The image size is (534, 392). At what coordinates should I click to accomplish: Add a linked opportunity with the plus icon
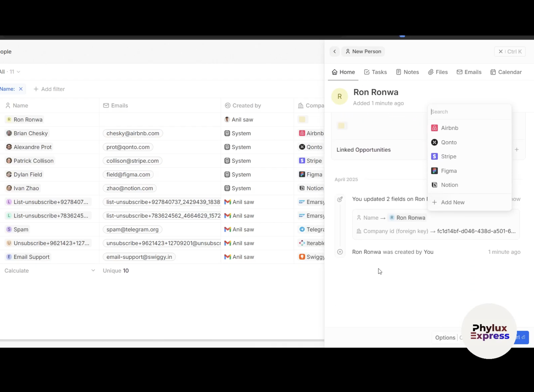517,150
